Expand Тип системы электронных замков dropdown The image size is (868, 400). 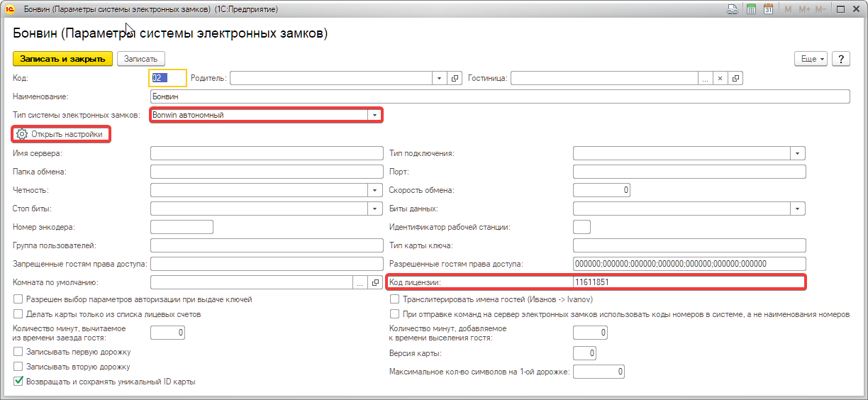click(x=374, y=115)
